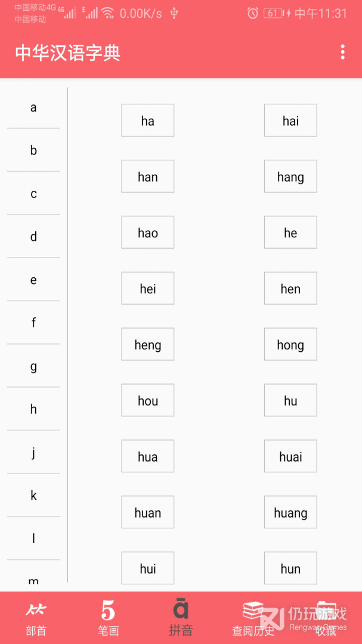Tap the 部首 radical lookup icon
Image resolution: width=362 pixels, height=644 pixels.
click(36, 611)
